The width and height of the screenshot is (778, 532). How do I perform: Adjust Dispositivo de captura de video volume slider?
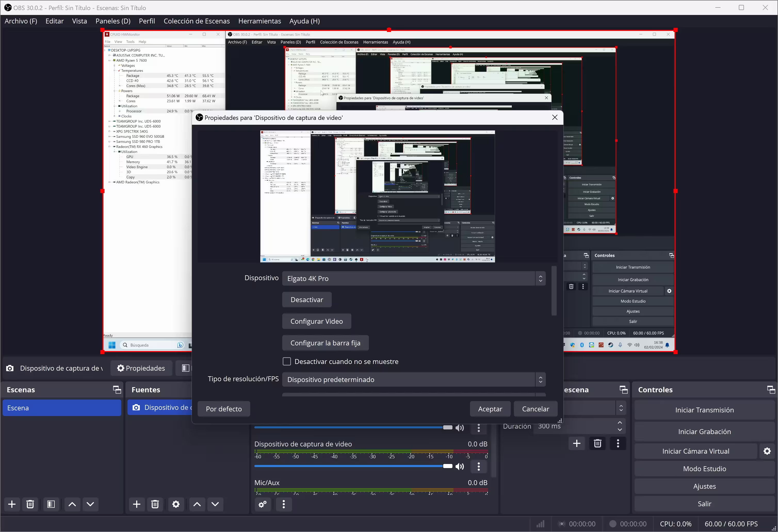[x=353, y=466]
